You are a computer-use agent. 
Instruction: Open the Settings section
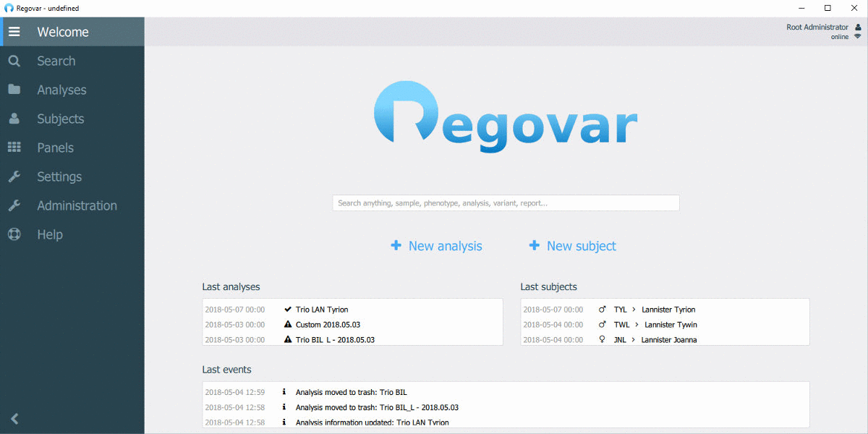tap(72, 176)
